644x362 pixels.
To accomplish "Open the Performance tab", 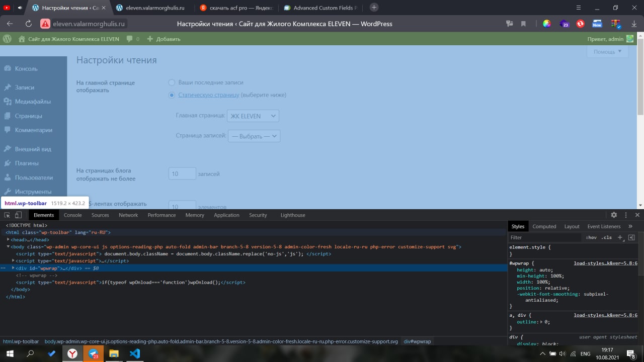I will pyautogui.click(x=162, y=215).
